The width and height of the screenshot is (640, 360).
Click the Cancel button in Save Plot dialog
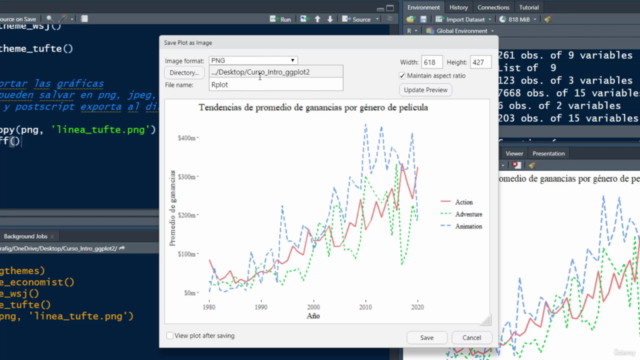coord(471,338)
